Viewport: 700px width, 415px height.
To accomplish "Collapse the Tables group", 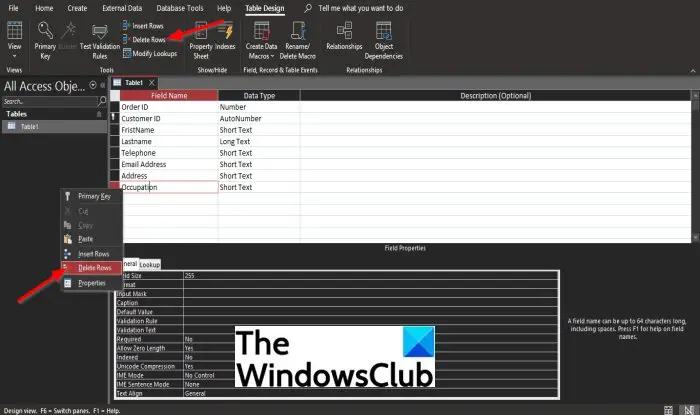I will click(99, 114).
